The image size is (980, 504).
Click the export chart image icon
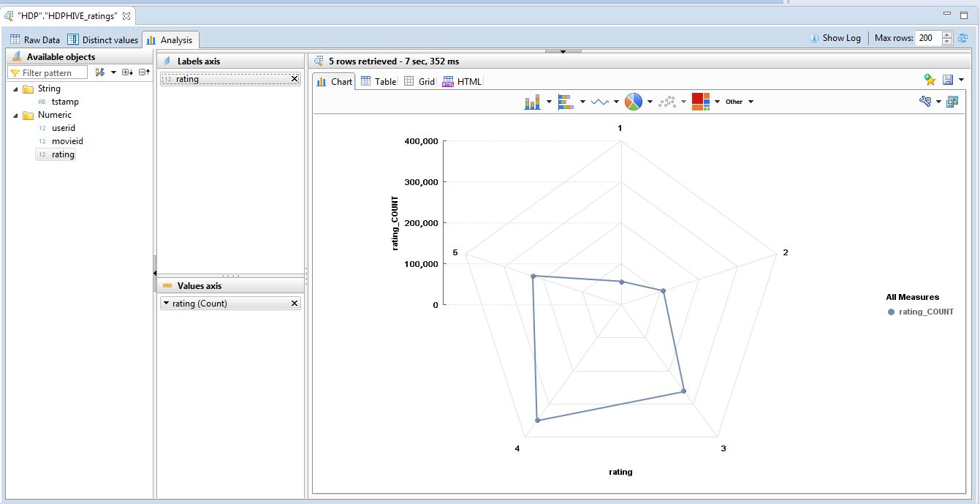click(x=951, y=102)
